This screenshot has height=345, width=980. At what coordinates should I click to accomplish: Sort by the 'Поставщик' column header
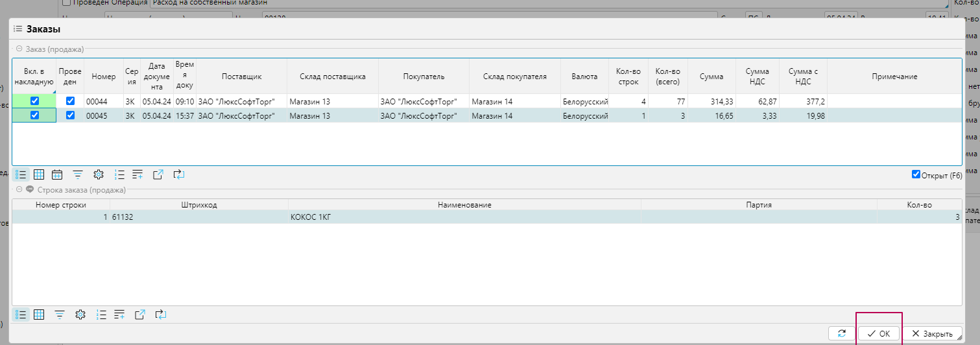[241, 77]
